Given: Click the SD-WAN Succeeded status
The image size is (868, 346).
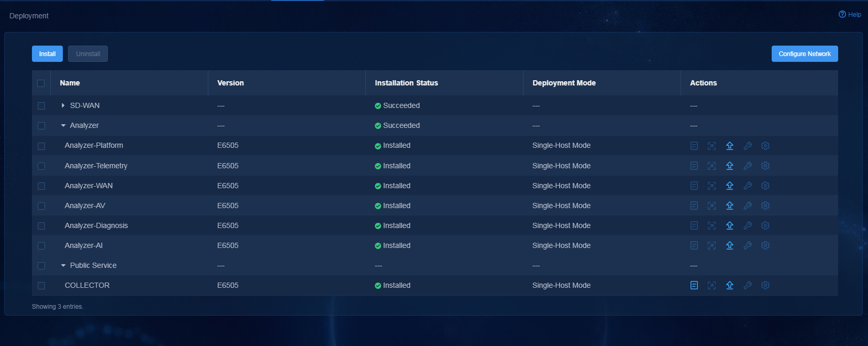Looking at the screenshot, I should 397,105.
